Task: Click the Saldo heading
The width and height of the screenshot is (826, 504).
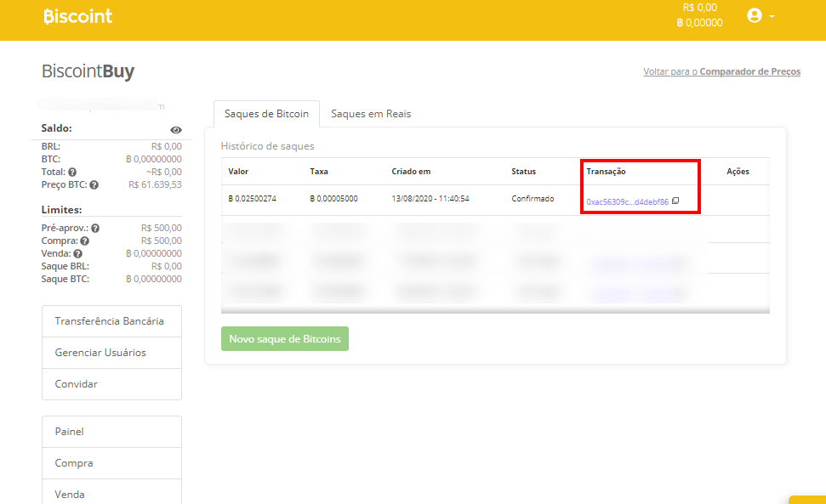Action: tap(56, 128)
